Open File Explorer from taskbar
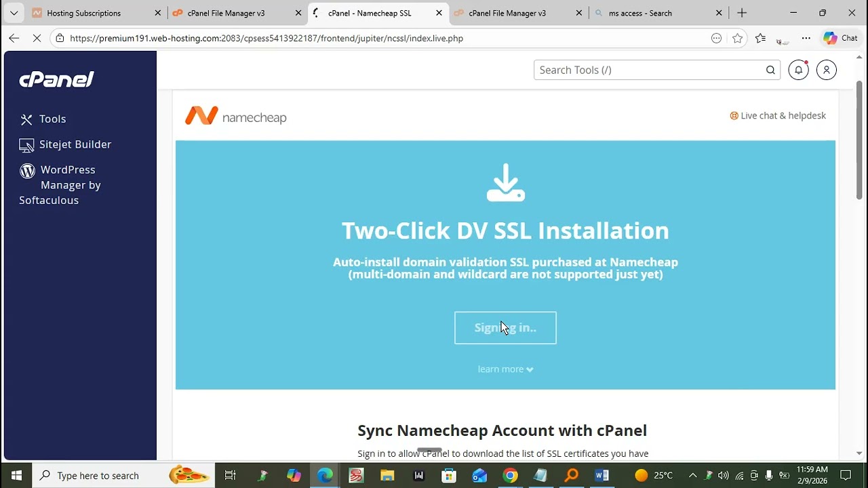868x488 pixels. click(x=387, y=475)
